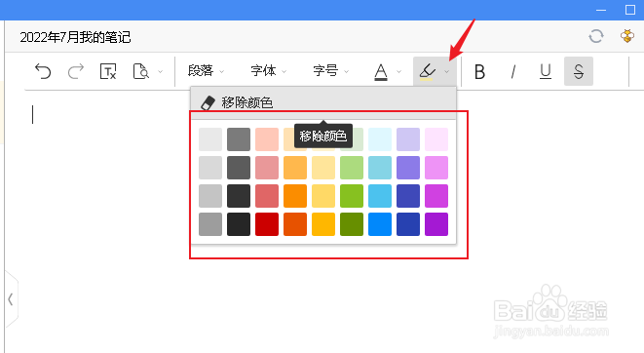644x353 pixels.
Task: Pick the palest pink top-row swatch
Action: coord(436,139)
